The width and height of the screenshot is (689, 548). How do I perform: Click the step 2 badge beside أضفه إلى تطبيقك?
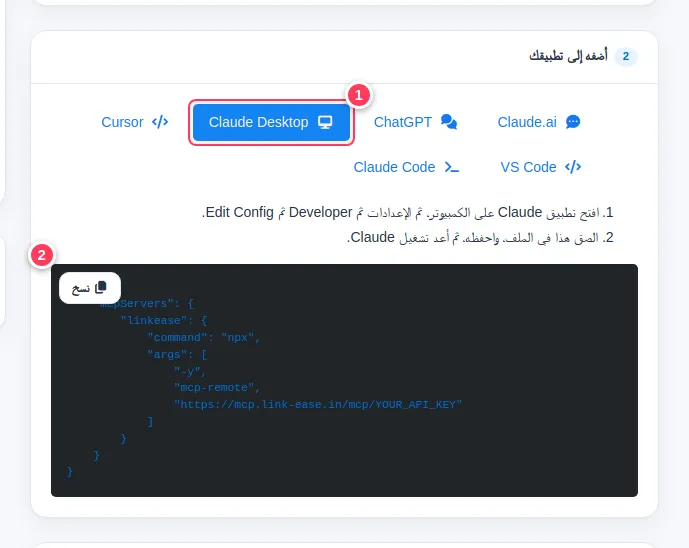[x=626, y=57]
